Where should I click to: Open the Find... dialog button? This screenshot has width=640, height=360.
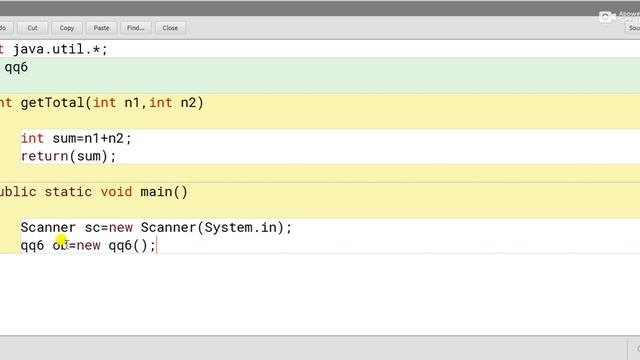click(x=136, y=28)
